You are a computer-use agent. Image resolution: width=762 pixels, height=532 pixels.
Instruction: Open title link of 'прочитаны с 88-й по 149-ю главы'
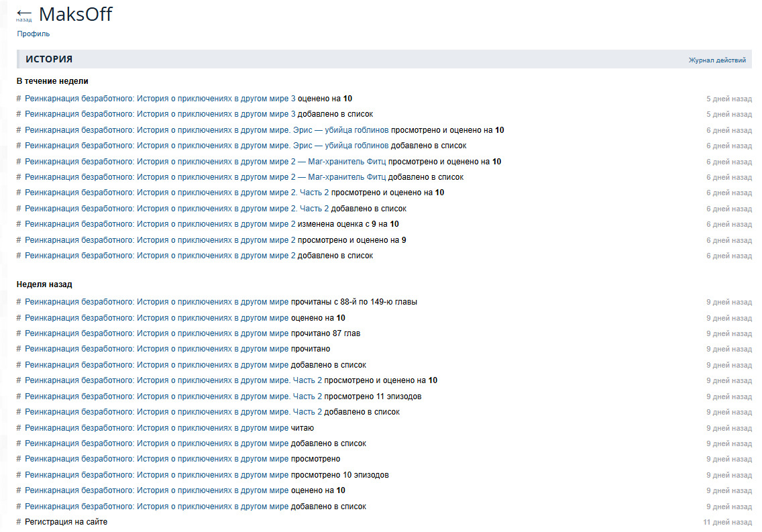(156, 302)
